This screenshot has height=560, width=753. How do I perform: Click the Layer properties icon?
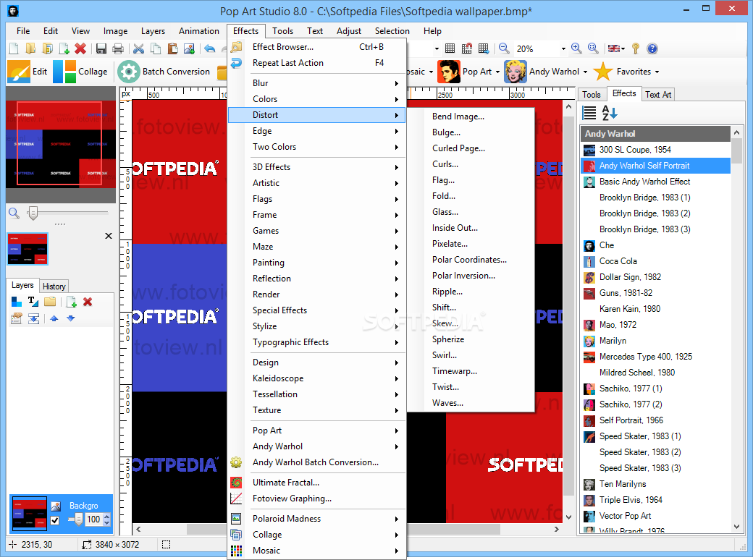17,318
